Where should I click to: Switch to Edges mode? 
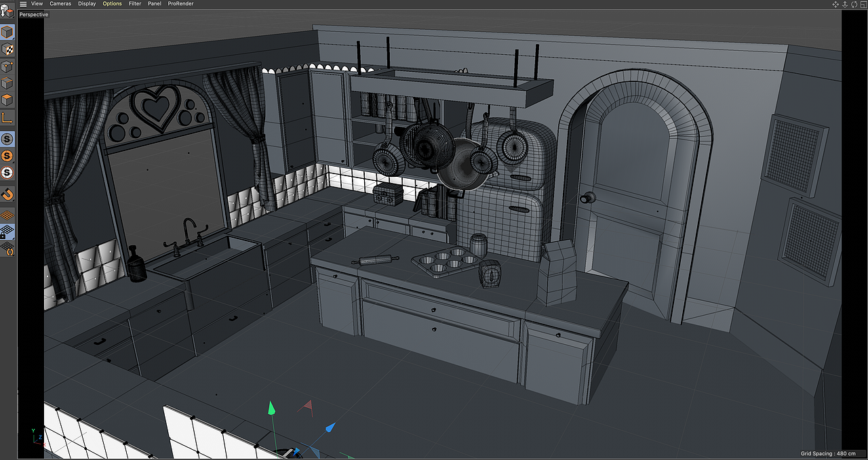click(x=7, y=83)
